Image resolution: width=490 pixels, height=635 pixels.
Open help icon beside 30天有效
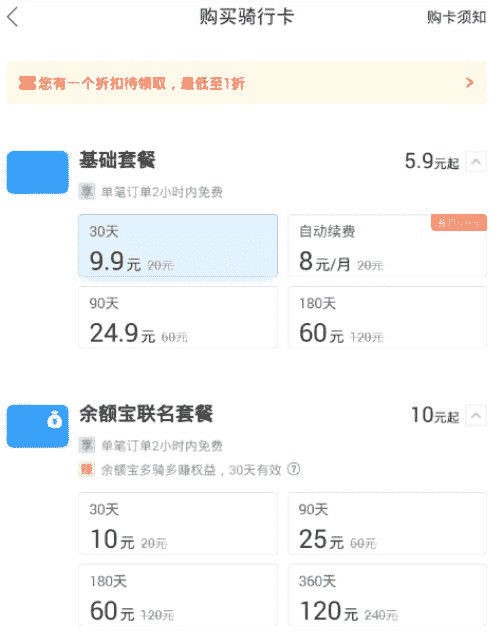(x=294, y=469)
